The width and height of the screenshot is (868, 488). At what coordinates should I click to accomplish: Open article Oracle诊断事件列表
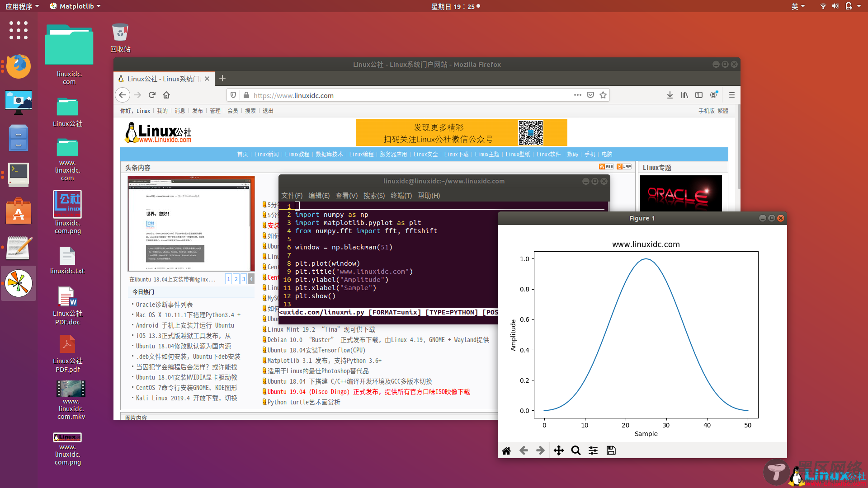click(165, 305)
